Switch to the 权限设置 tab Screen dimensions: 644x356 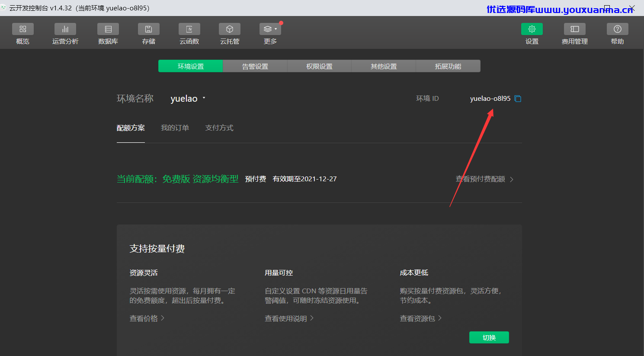319,66
